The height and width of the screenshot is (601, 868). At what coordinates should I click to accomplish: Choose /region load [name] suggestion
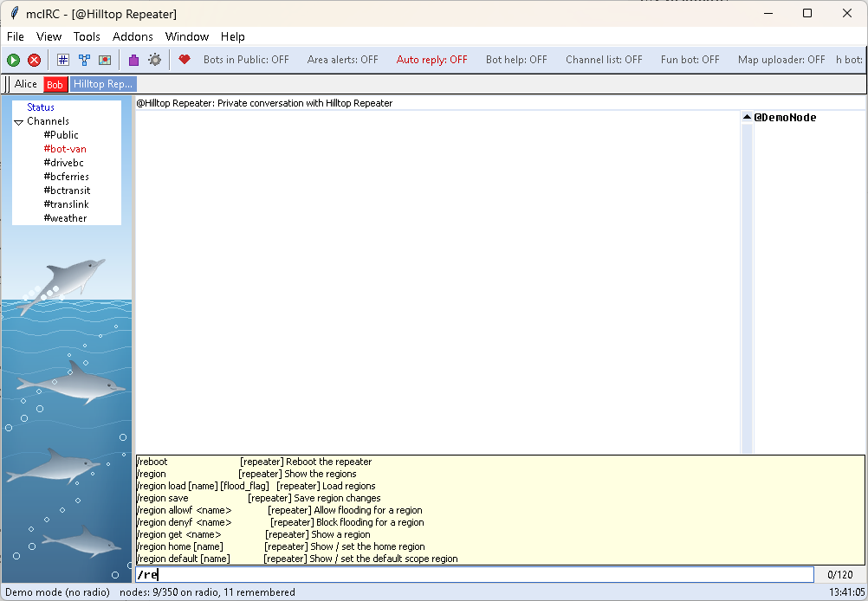[500, 486]
